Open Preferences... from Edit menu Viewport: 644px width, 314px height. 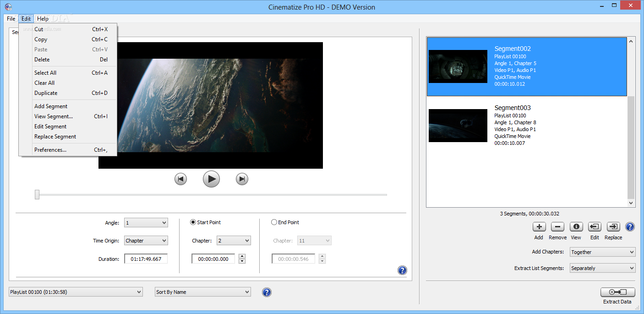coord(68,150)
